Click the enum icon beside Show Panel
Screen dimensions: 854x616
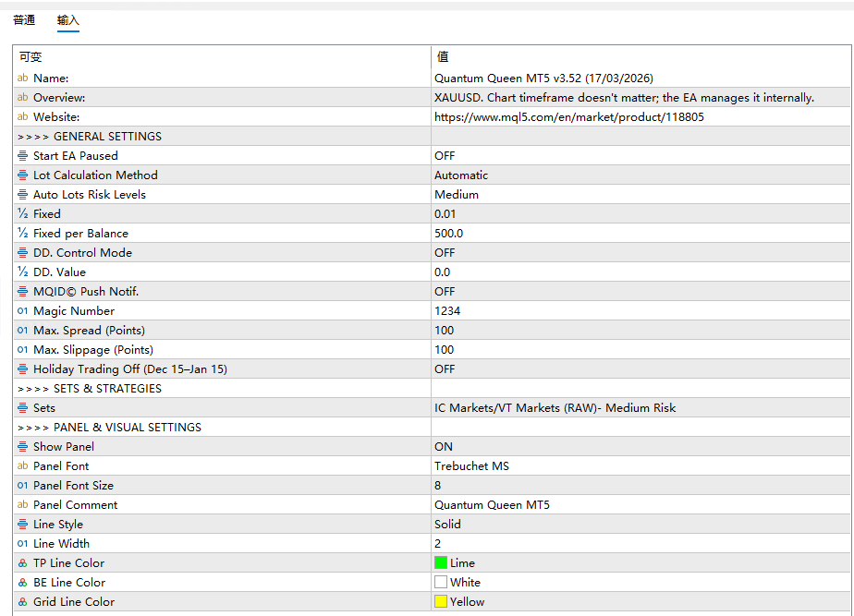click(x=22, y=447)
